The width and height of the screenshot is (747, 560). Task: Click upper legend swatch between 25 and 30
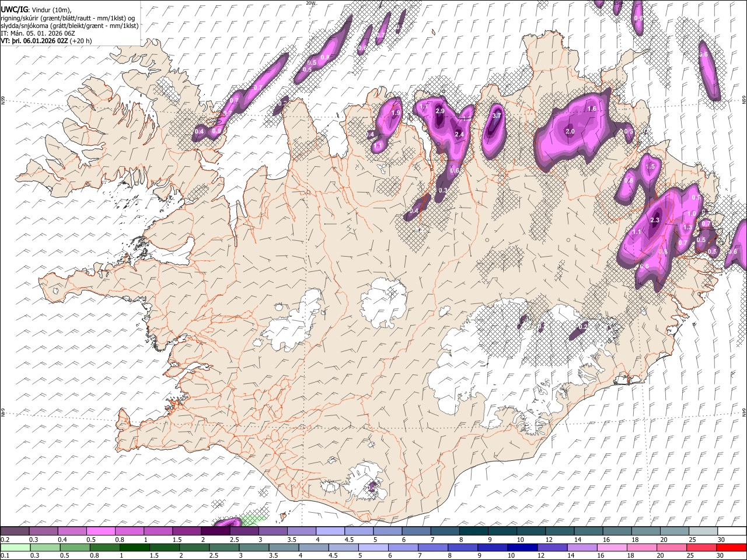pyautogui.click(x=703, y=531)
